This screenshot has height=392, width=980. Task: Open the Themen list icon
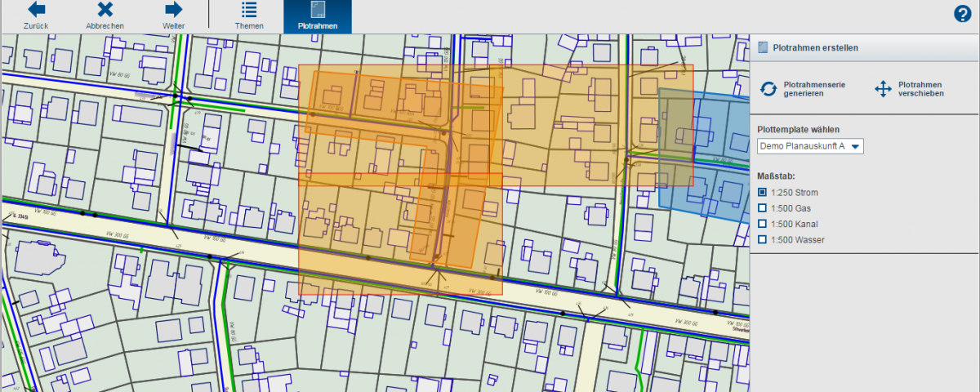pyautogui.click(x=249, y=10)
